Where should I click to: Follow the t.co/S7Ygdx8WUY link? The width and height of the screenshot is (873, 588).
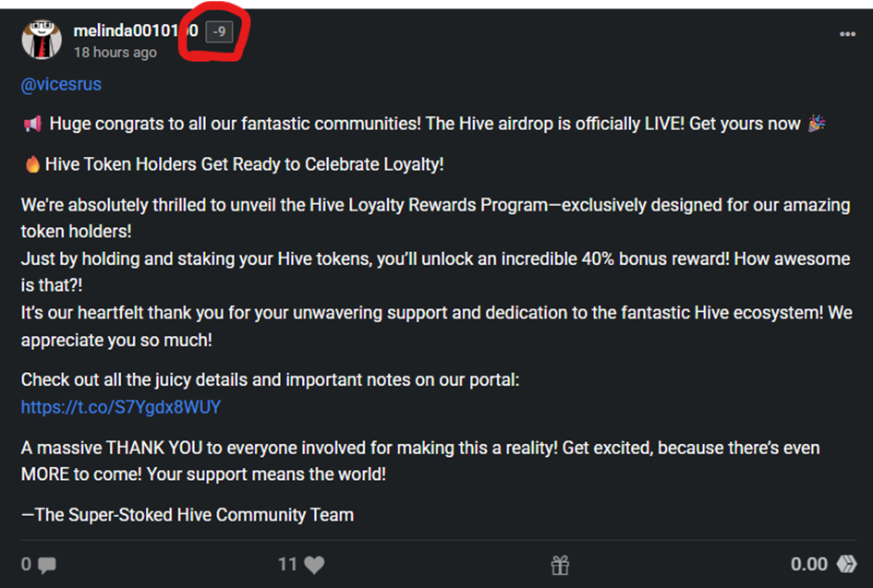point(121,407)
